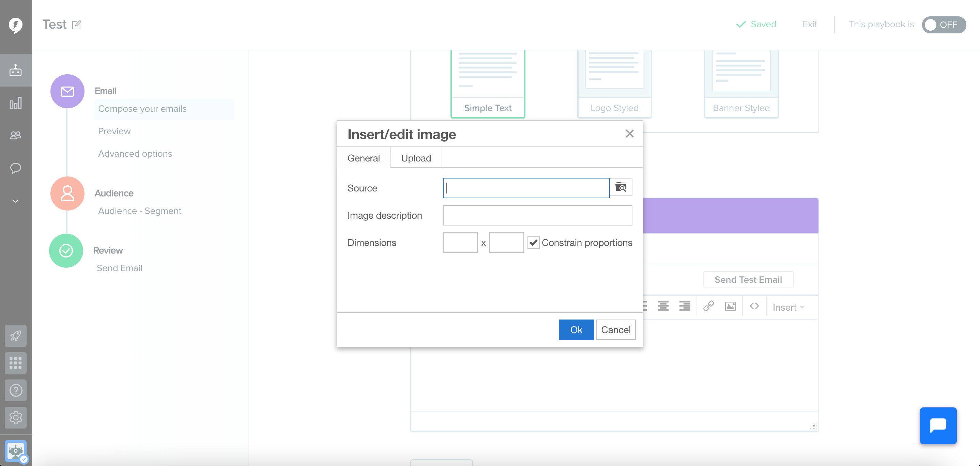The image size is (980, 466).
Task: Open the live chat widget button
Action: coord(938,426)
